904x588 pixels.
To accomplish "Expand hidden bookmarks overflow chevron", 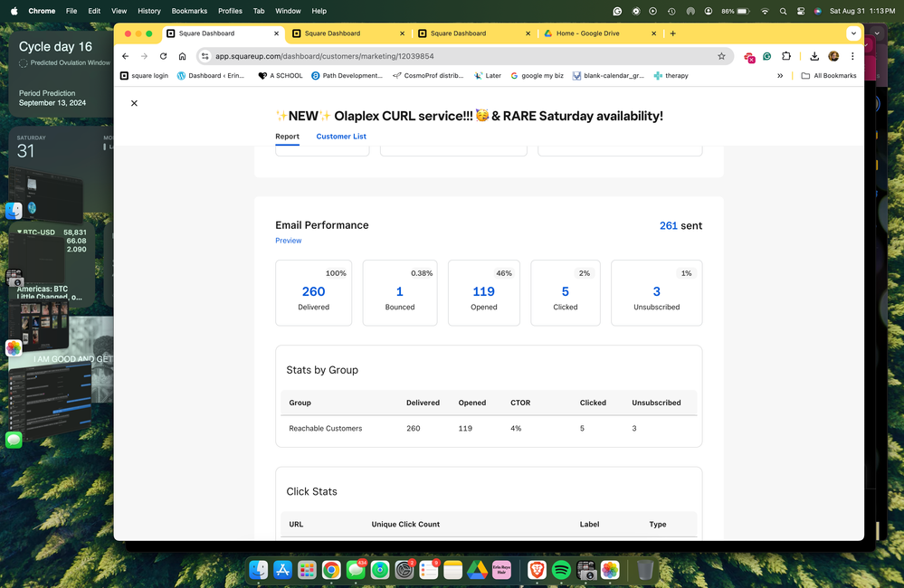I will (x=780, y=76).
